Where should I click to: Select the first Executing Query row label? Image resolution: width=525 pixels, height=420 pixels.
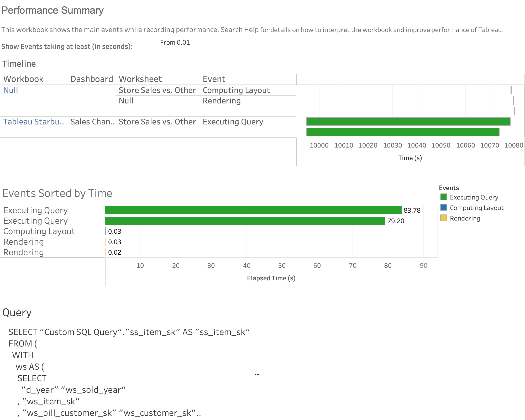pyautogui.click(x=35, y=210)
